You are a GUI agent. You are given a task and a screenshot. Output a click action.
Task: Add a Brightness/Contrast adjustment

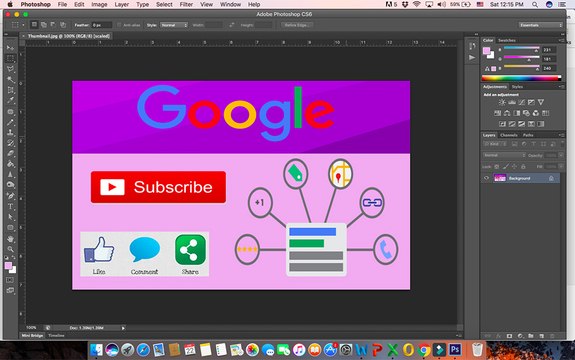coord(502,102)
